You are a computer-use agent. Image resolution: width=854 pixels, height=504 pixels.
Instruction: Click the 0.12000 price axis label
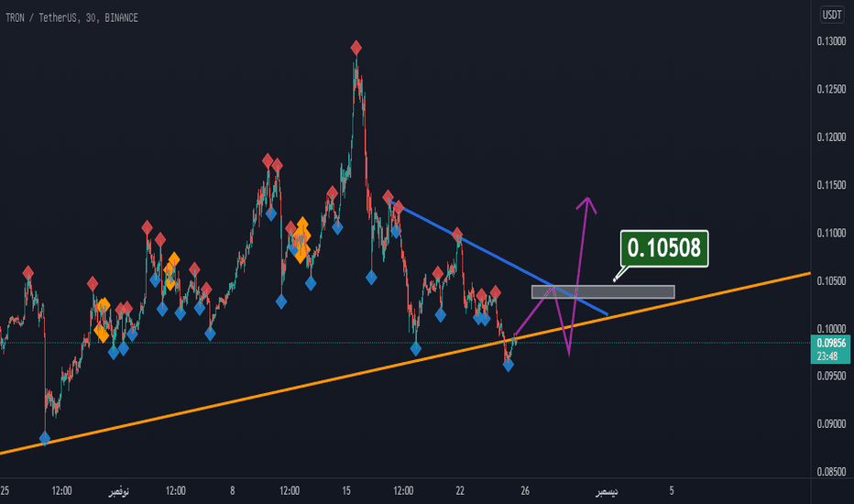pos(831,137)
